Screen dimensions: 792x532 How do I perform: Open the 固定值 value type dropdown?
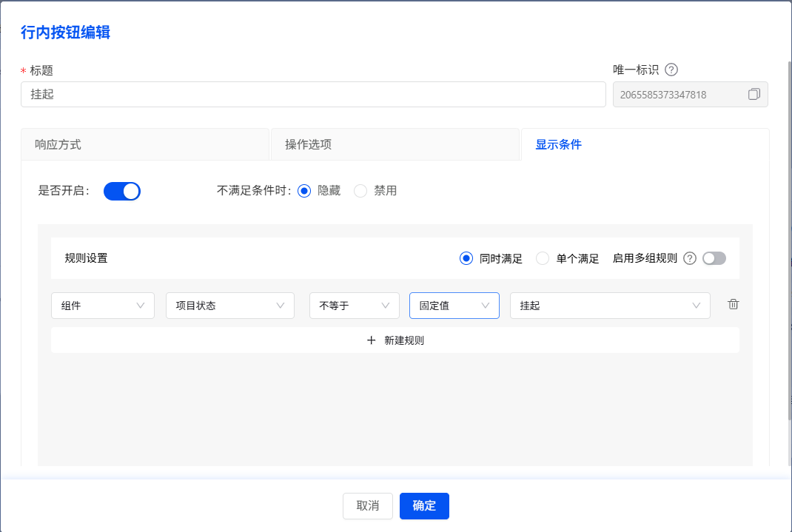click(x=454, y=306)
